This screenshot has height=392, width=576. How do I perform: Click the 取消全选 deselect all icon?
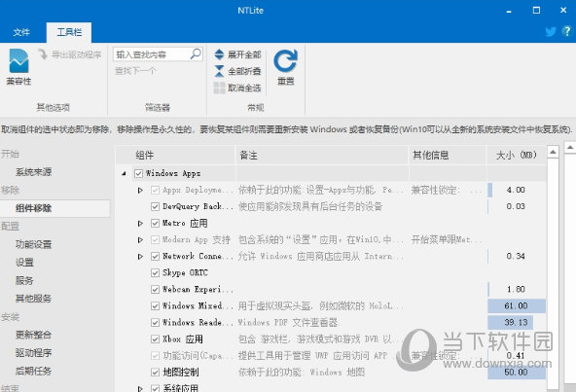pyautogui.click(x=219, y=88)
